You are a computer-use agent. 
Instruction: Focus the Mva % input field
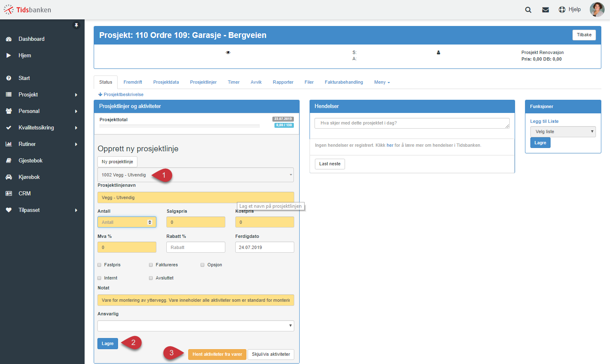[127, 247]
